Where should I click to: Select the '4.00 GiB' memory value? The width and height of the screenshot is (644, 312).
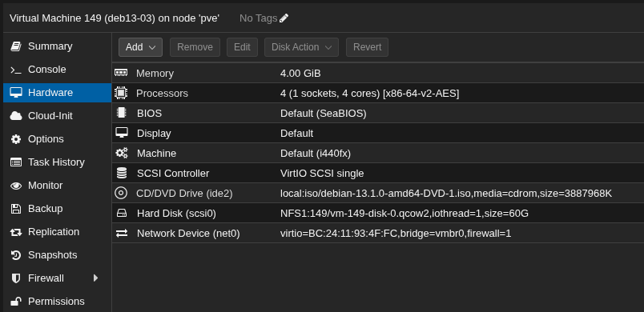pyautogui.click(x=300, y=74)
